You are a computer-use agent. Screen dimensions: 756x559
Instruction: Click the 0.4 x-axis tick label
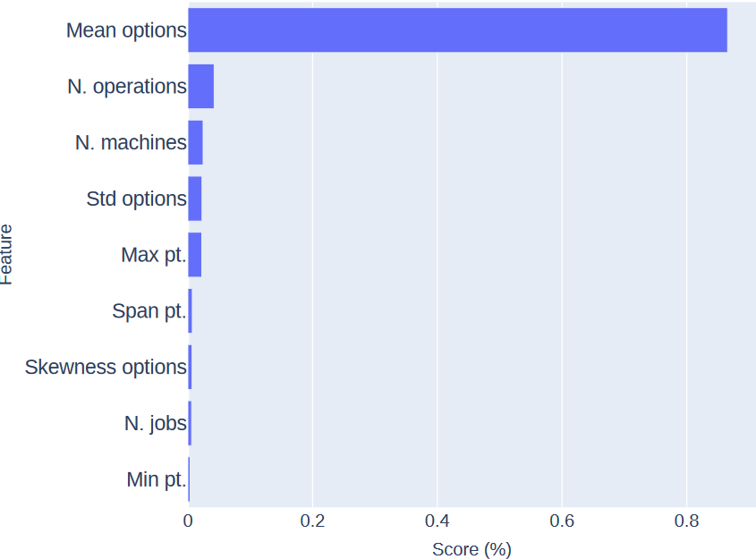tap(437, 521)
